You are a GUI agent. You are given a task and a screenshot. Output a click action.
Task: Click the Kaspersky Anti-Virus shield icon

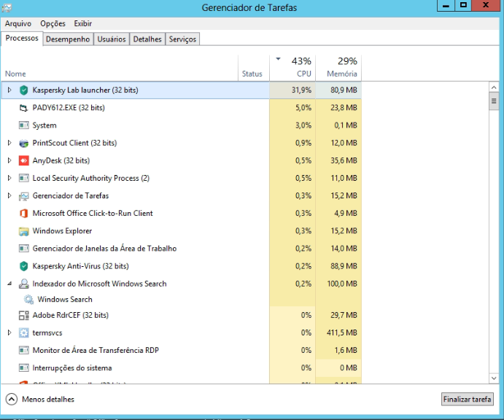click(24, 266)
